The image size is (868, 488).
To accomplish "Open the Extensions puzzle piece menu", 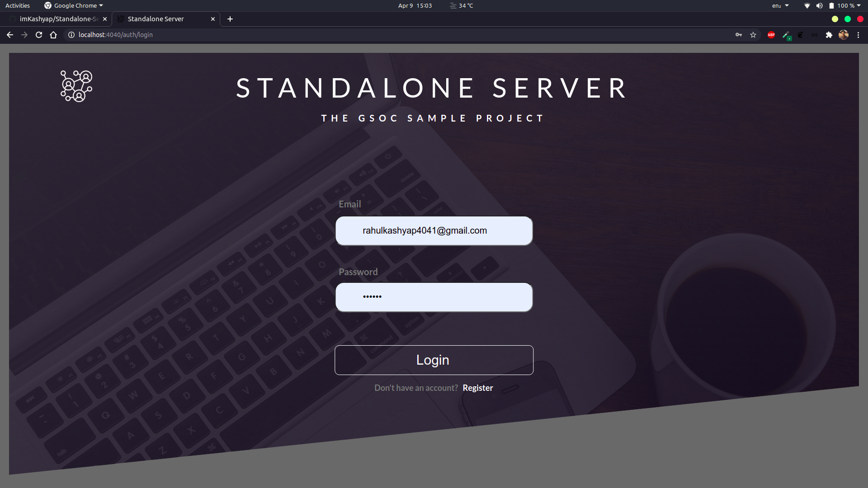I will (829, 35).
